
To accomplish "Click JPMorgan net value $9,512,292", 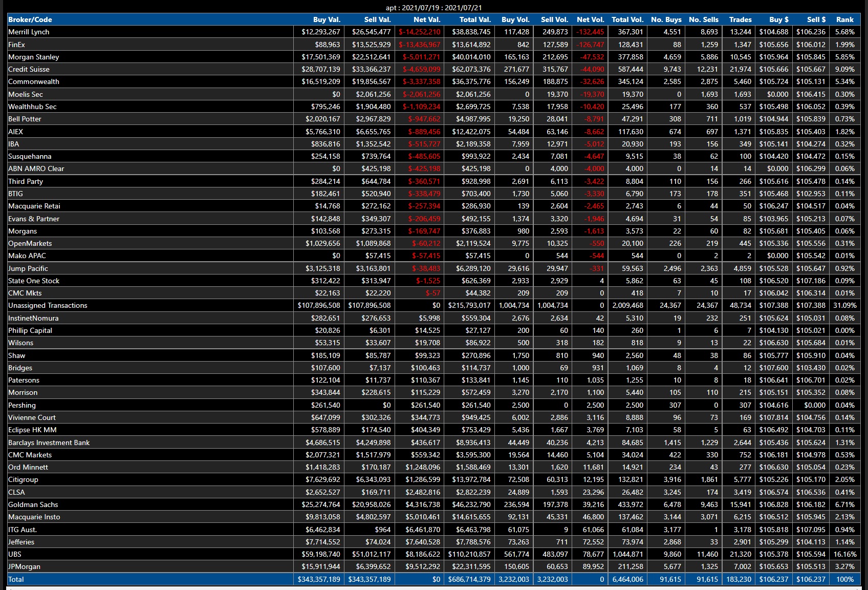I will tap(423, 566).
